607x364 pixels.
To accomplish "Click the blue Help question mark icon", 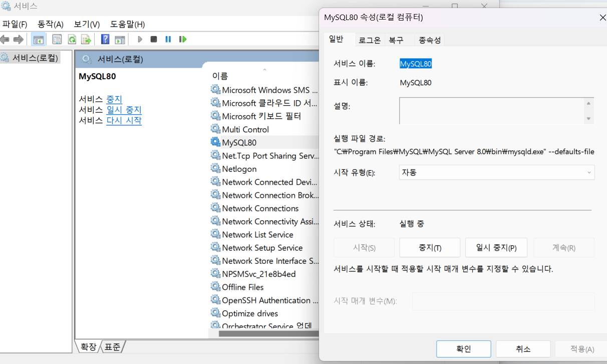I will coord(105,39).
